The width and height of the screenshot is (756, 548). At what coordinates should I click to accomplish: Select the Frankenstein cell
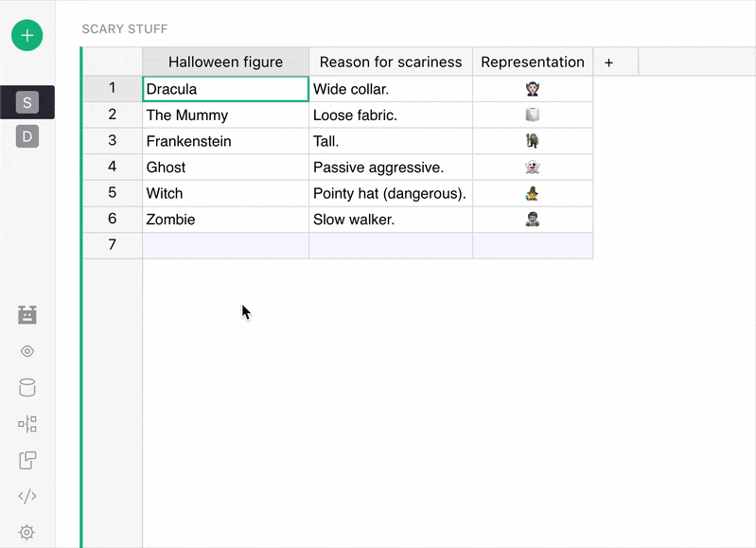pyautogui.click(x=225, y=141)
